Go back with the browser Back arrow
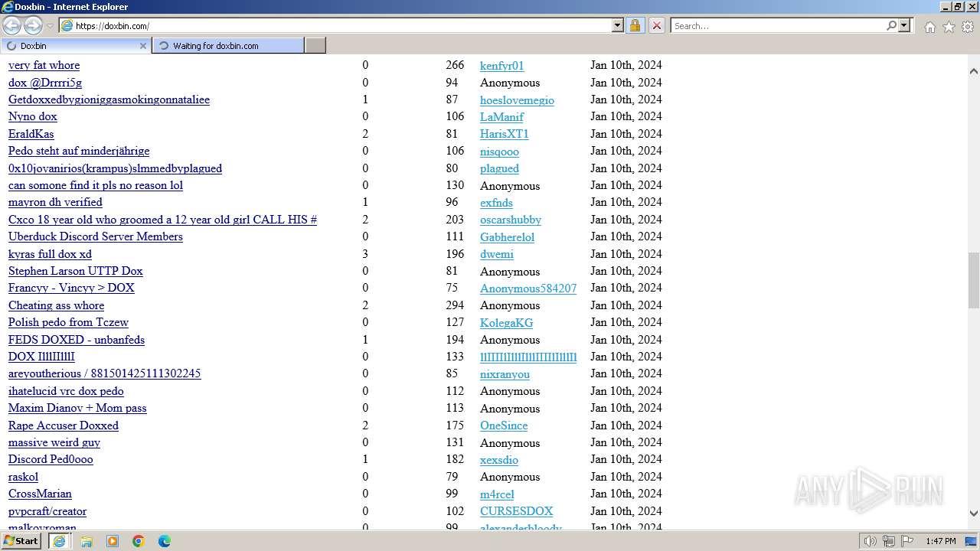 pos(12,25)
